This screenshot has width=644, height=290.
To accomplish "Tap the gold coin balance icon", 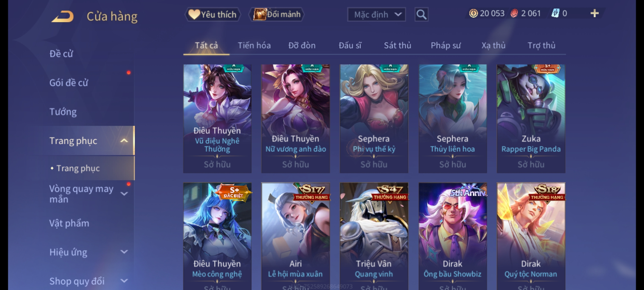I will pyautogui.click(x=473, y=13).
